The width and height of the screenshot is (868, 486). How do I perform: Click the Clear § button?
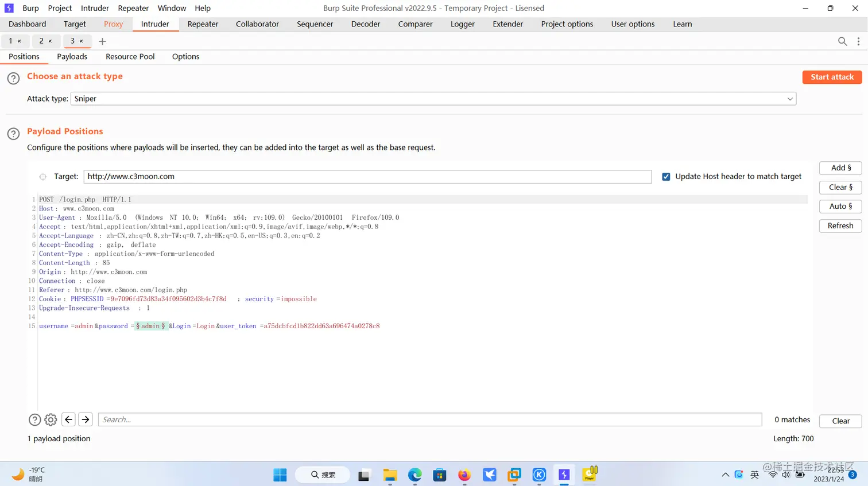tap(840, 188)
